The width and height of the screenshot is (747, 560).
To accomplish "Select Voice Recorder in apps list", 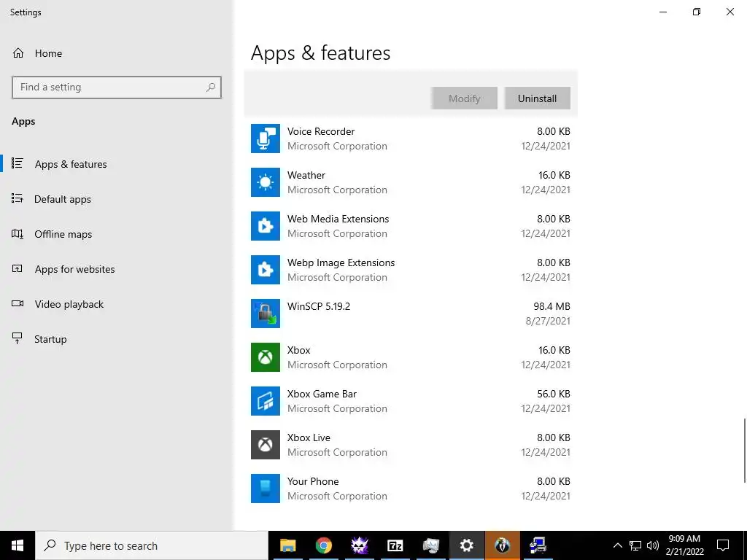I will tap(411, 139).
